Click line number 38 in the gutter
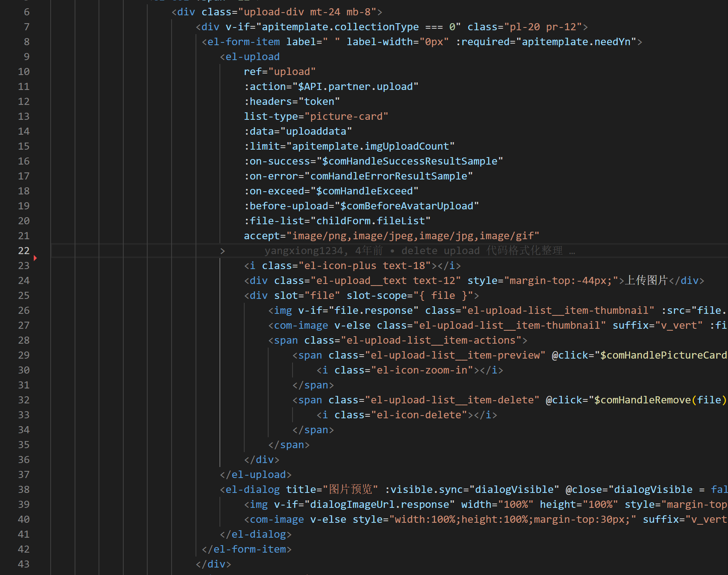Viewport: 728px width, 575px height. click(24, 489)
